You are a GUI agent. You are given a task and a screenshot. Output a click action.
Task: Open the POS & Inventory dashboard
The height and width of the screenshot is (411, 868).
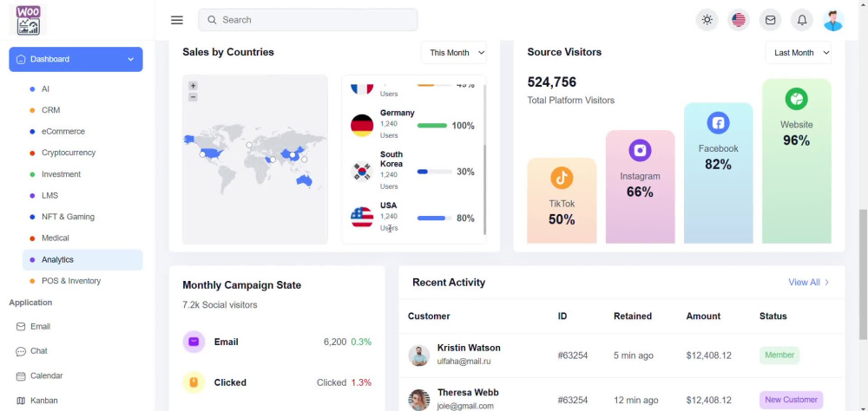coord(71,281)
